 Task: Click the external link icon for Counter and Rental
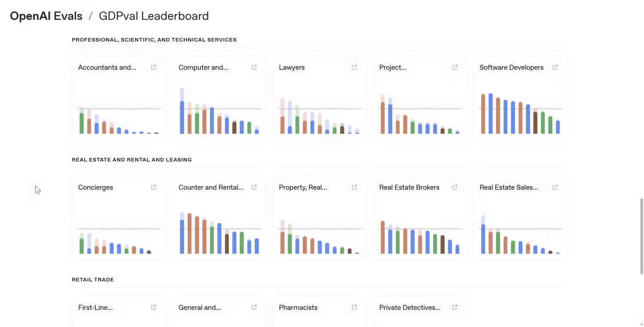pyautogui.click(x=254, y=187)
